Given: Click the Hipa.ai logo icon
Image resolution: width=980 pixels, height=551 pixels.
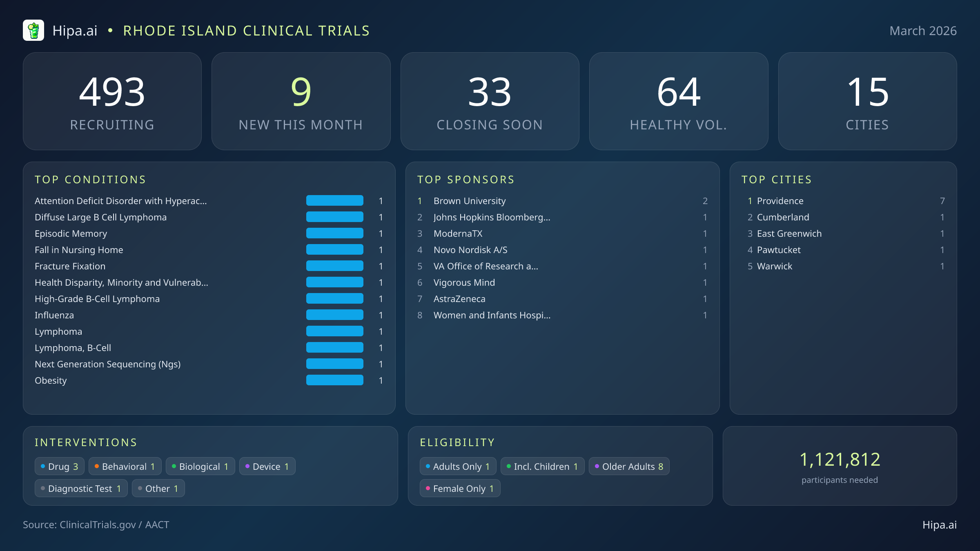Looking at the screenshot, I should (34, 30).
